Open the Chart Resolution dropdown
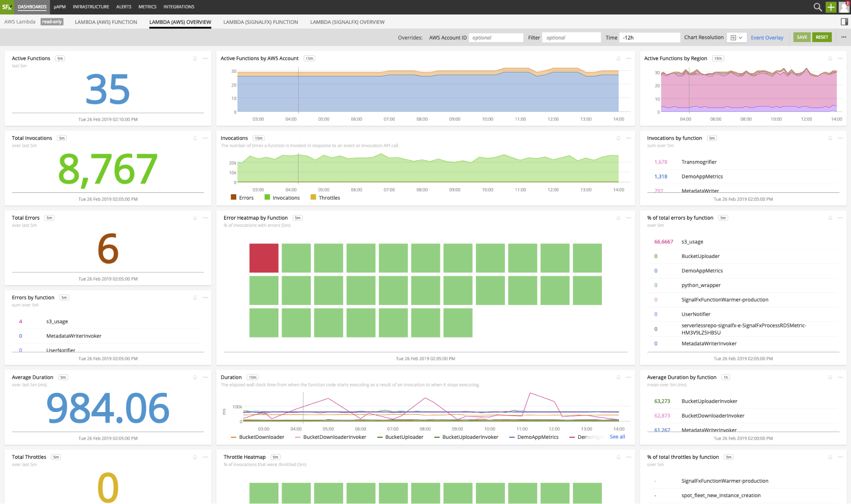Image resolution: width=851 pixels, height=504 pixels. coord(736,37)
